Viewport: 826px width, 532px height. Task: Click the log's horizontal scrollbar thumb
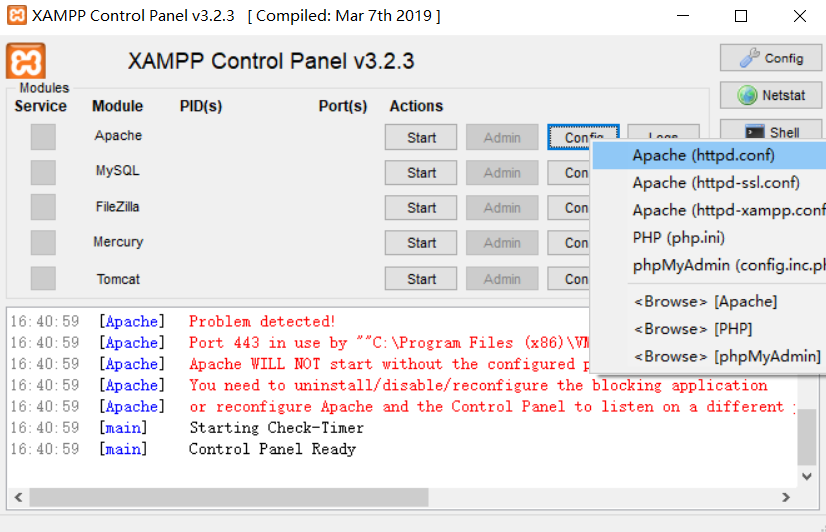click(x=229, y=497)
